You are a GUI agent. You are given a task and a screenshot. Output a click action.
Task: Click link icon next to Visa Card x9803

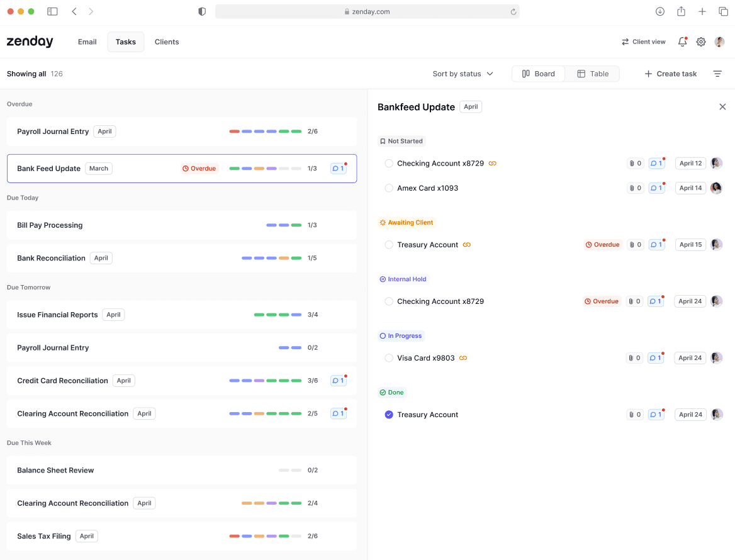[x=463, y=358]
